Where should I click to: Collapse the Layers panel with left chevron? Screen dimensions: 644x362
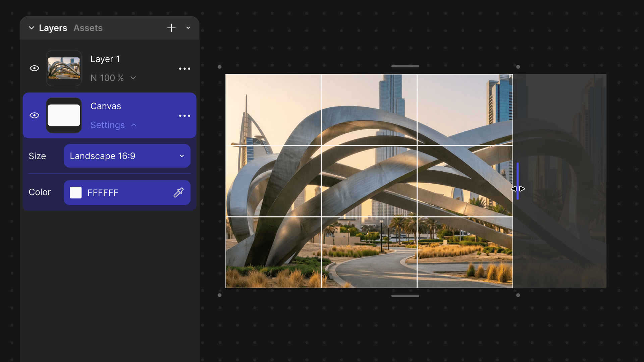pyautogui.click(x=32, y=28)
